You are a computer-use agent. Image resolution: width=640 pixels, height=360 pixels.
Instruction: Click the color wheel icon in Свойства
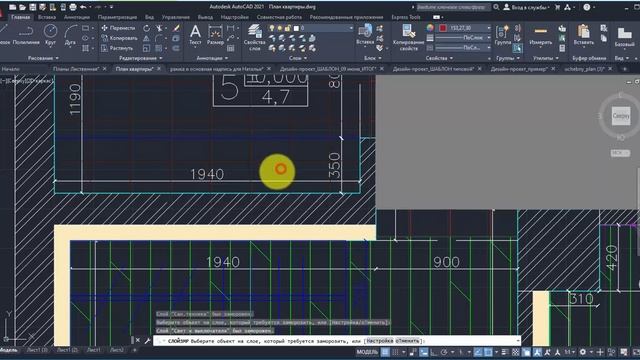pos(430,28)
